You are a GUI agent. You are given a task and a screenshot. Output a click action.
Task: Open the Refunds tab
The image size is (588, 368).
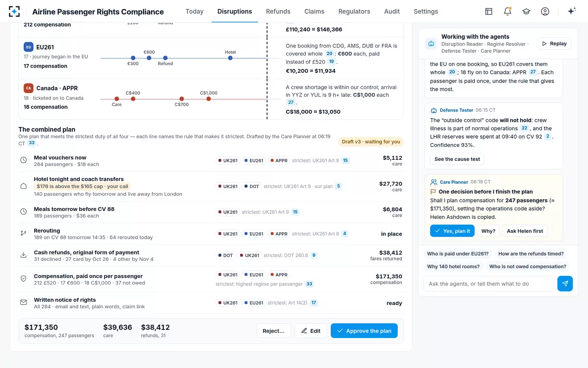(278, 11)
